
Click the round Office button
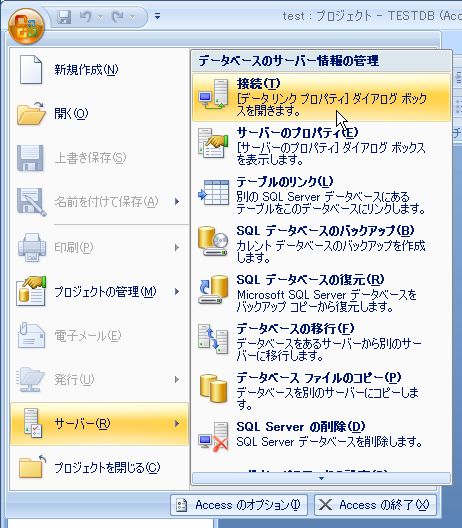point(26,26)
